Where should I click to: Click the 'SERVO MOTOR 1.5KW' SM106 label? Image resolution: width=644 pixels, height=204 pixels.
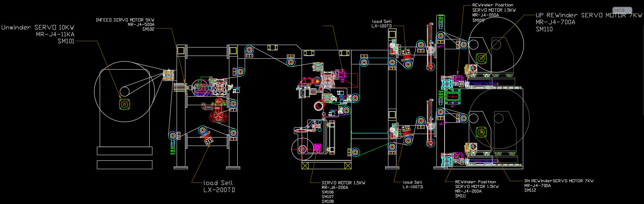click(343, 183)
